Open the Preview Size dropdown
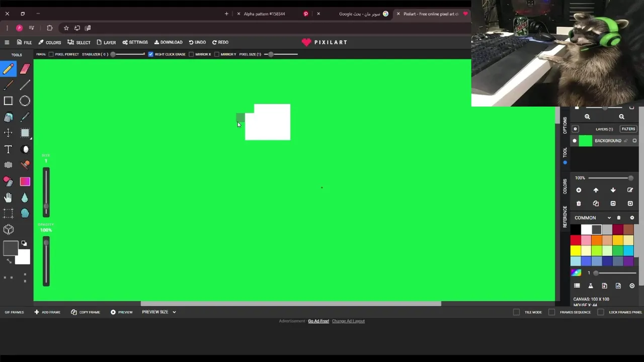 point(159,312)
